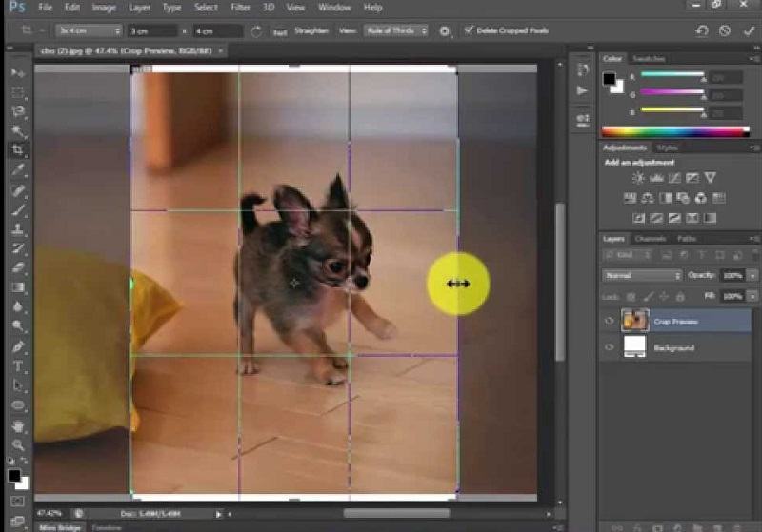Image resolution: width=762 pixels, height=532 pixels.
Task: Toggle Delete Cropped Pixels checkbox
Action: point(469,30)
